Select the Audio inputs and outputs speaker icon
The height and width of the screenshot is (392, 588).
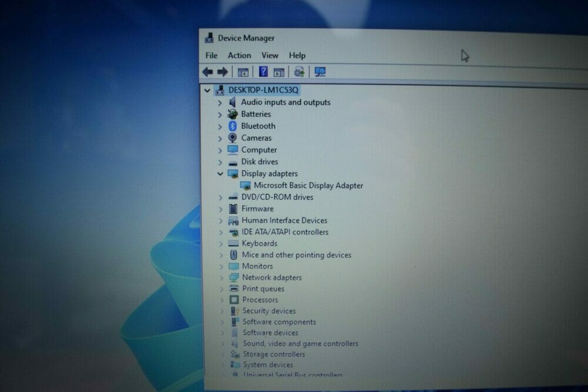(232, 102)
